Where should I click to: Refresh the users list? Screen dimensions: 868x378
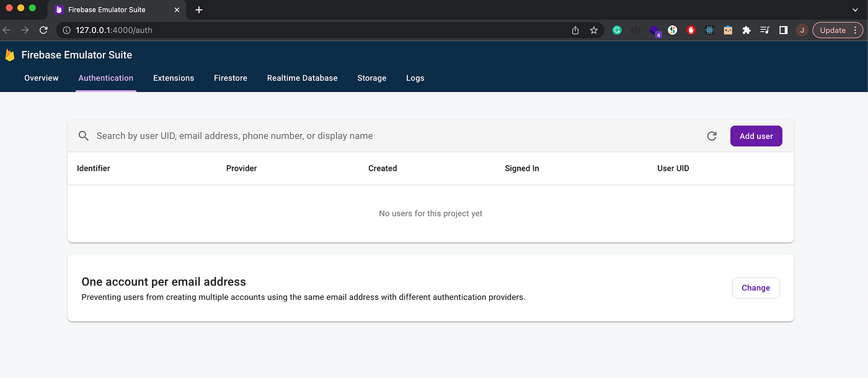pos(712,136)
